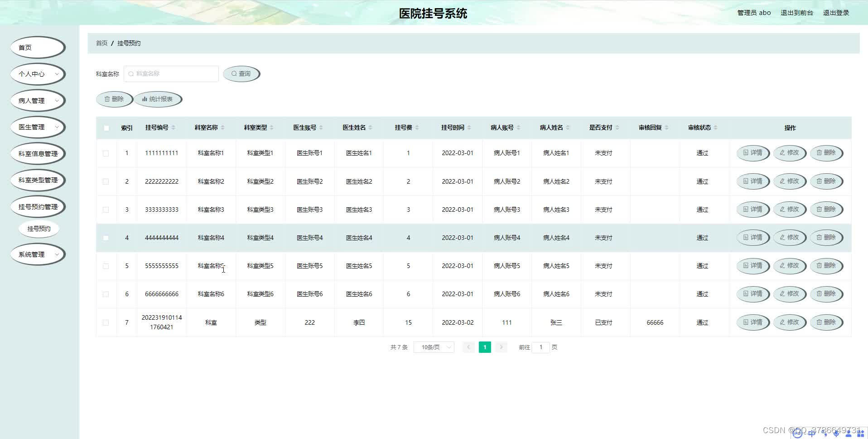Sort by 审核回复 column arrows
868x439 pixels.
(x=666, y=128)
